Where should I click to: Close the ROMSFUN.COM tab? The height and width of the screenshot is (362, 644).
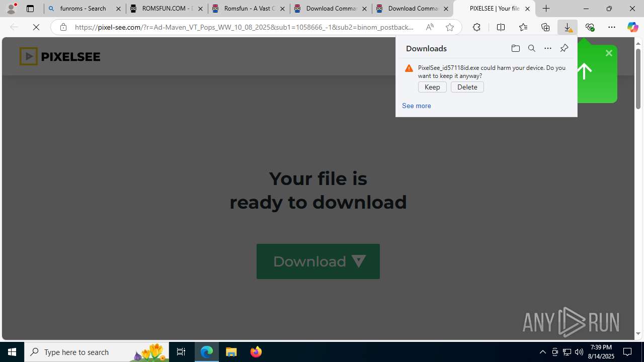point(200,9)
